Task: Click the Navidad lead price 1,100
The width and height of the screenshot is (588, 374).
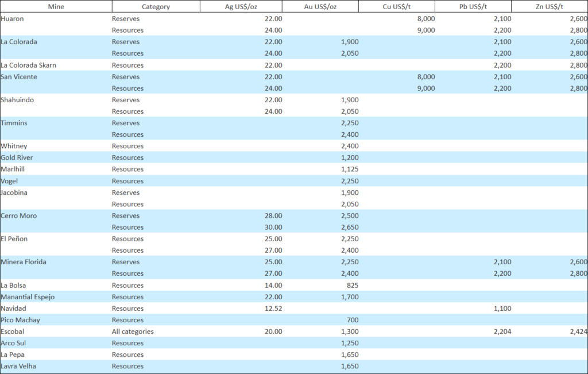Action: 502,309
